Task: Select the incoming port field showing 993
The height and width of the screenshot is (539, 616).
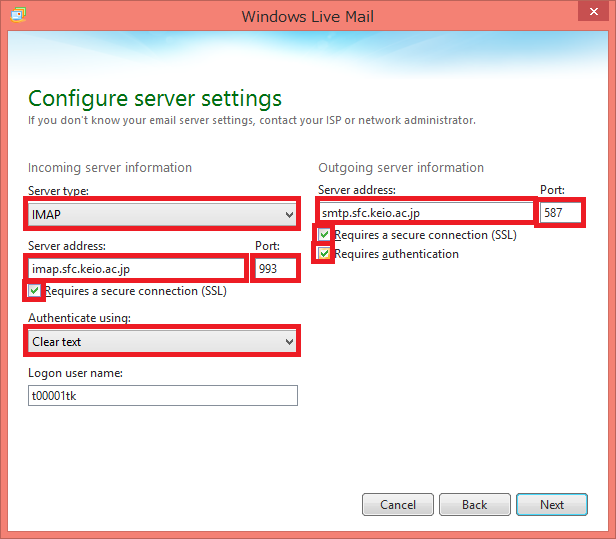Action: point(276,268)
